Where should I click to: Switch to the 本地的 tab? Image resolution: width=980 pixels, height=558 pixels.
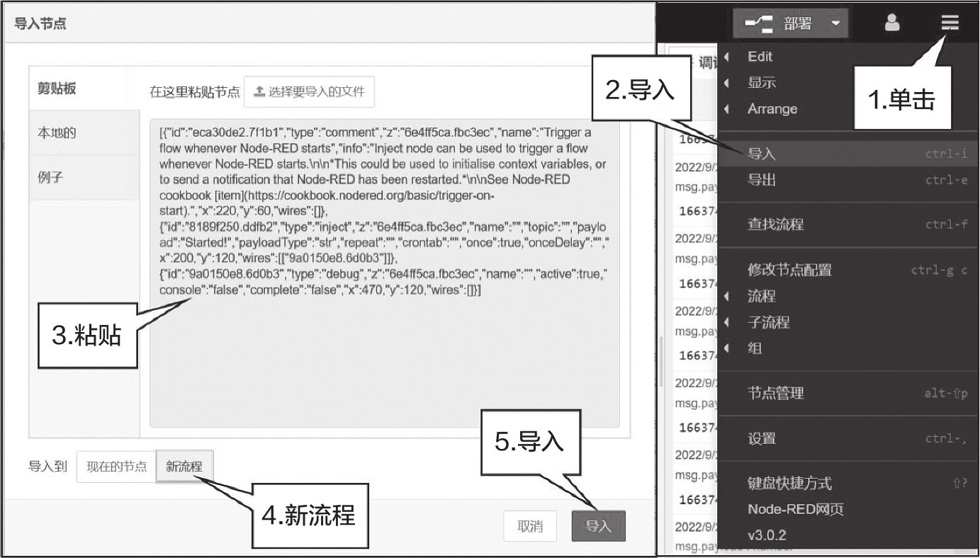pos(57,132)
